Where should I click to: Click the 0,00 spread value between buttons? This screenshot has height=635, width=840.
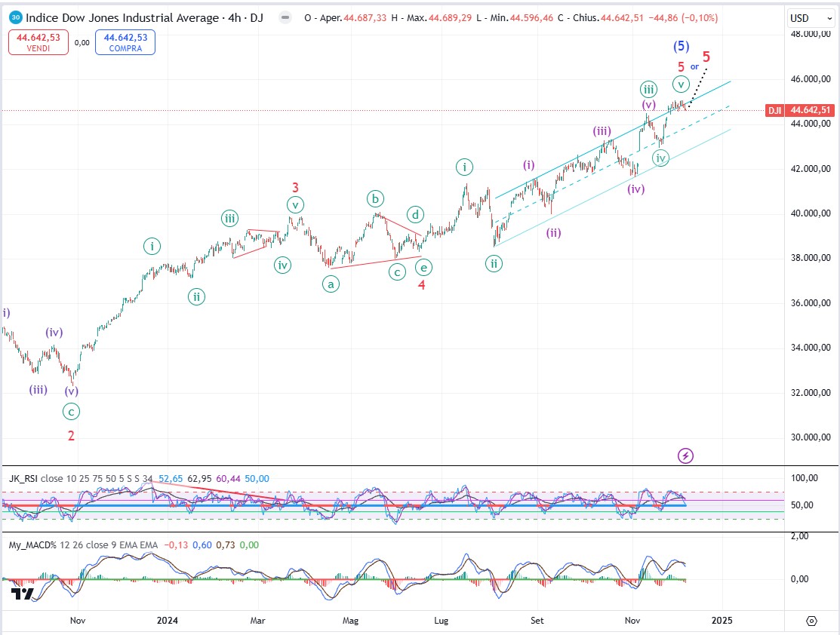tap(82, 43)
